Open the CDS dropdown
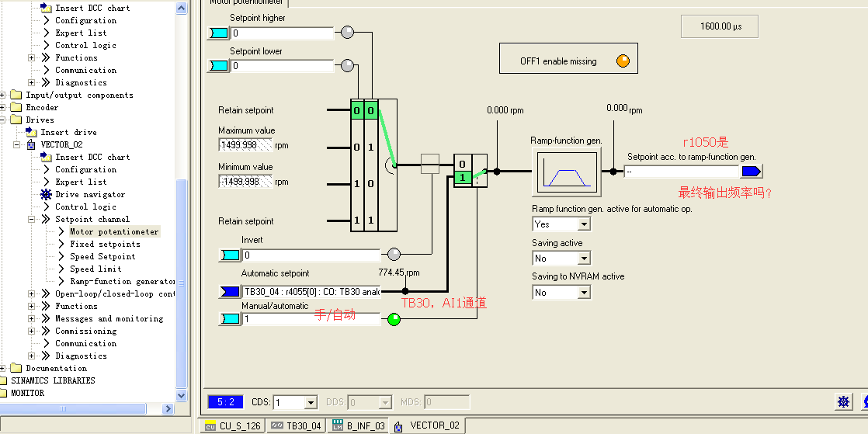The height and width of the screenshot is (434, 868). pos(311,402)
